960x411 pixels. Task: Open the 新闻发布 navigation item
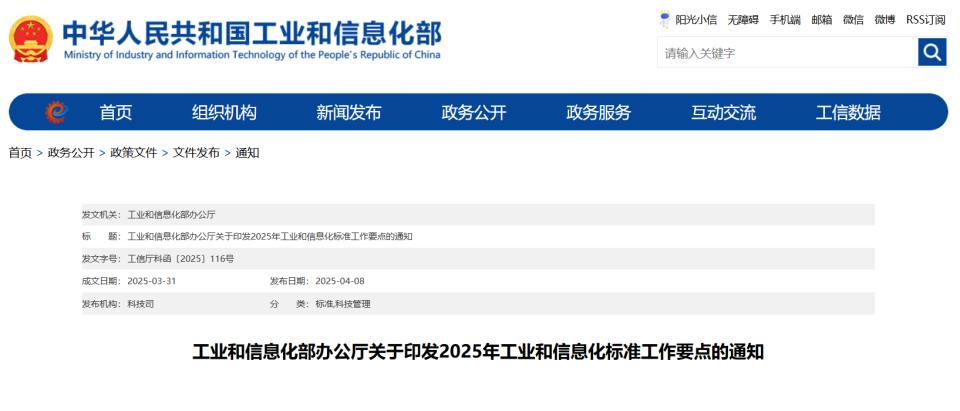coord(349,113)
